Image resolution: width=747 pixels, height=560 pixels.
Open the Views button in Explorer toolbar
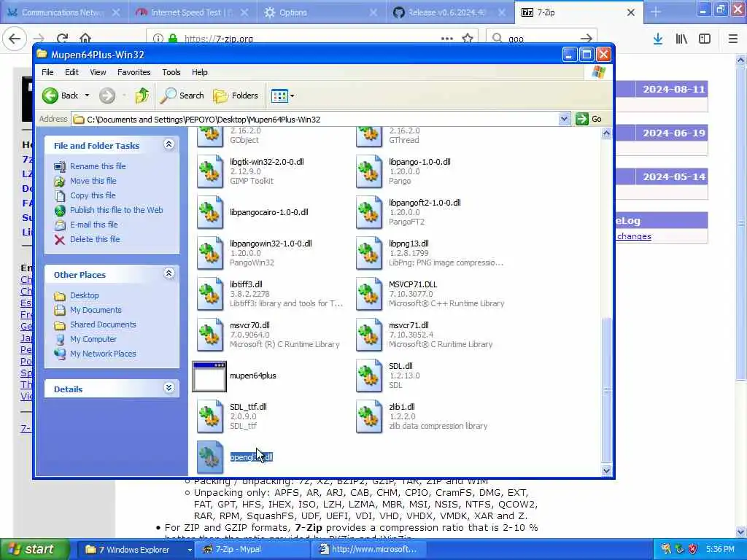(279, 96)
